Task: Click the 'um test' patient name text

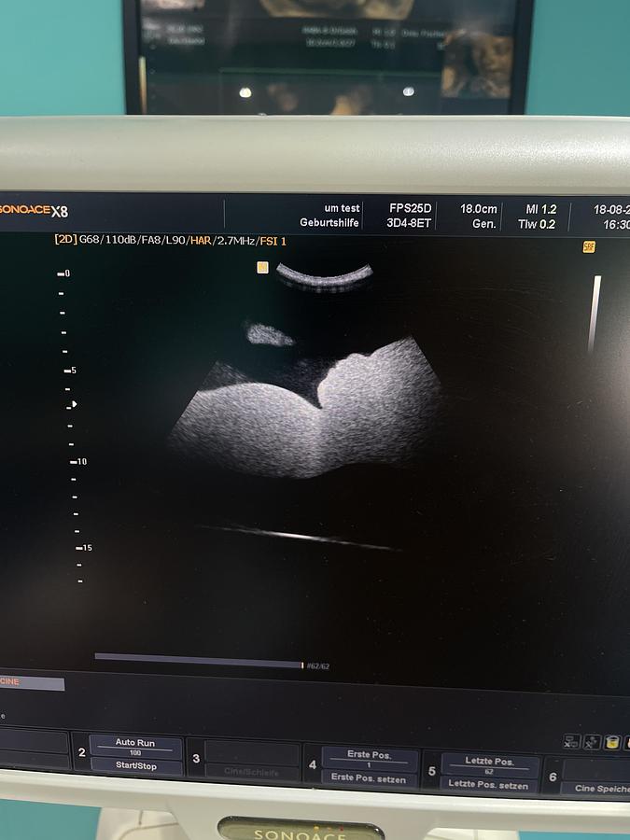Action: point(342,208)
